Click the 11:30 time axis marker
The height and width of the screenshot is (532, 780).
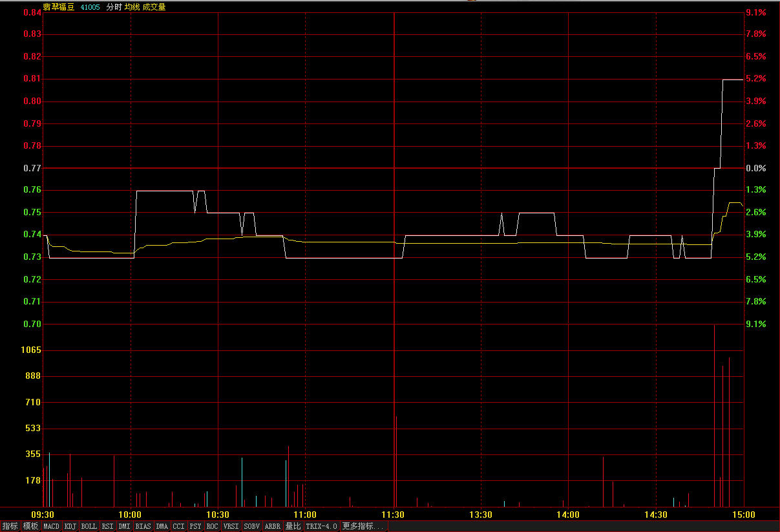(393, 515)
